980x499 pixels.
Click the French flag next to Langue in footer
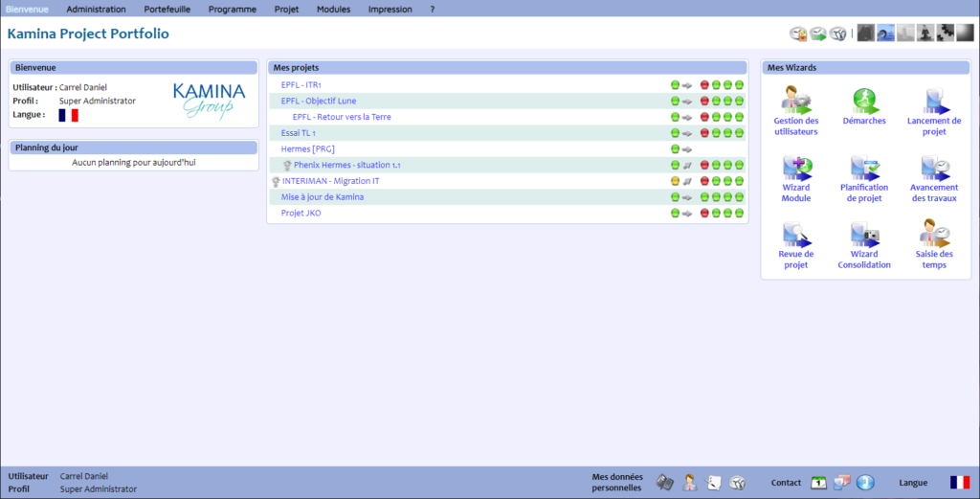point(959,483)
